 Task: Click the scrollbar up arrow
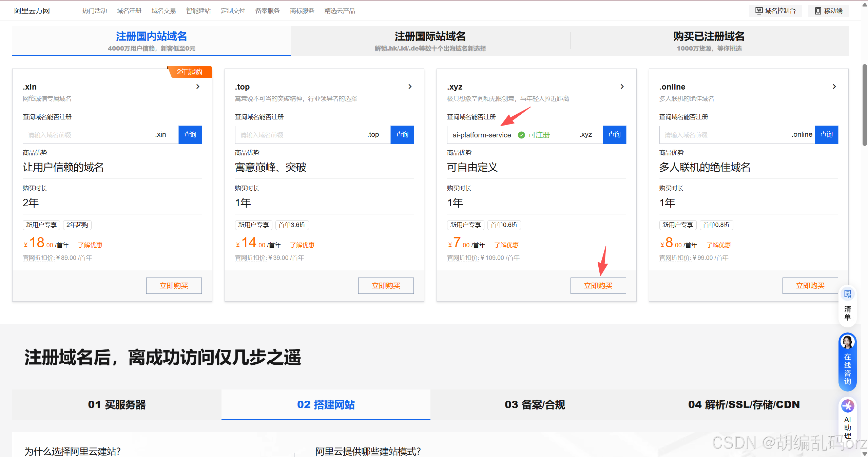864,4
